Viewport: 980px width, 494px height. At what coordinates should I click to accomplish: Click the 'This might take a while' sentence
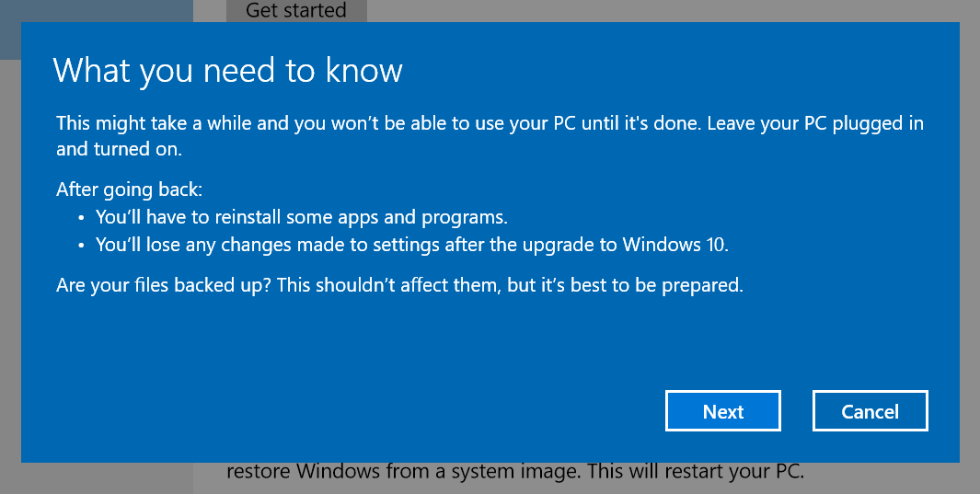click(x=379, y=123)
